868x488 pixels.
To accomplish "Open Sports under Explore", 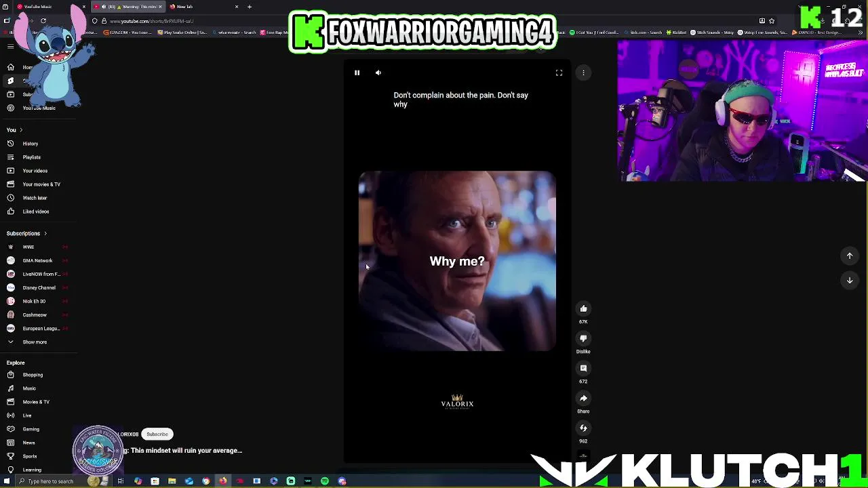I will 29,456.
